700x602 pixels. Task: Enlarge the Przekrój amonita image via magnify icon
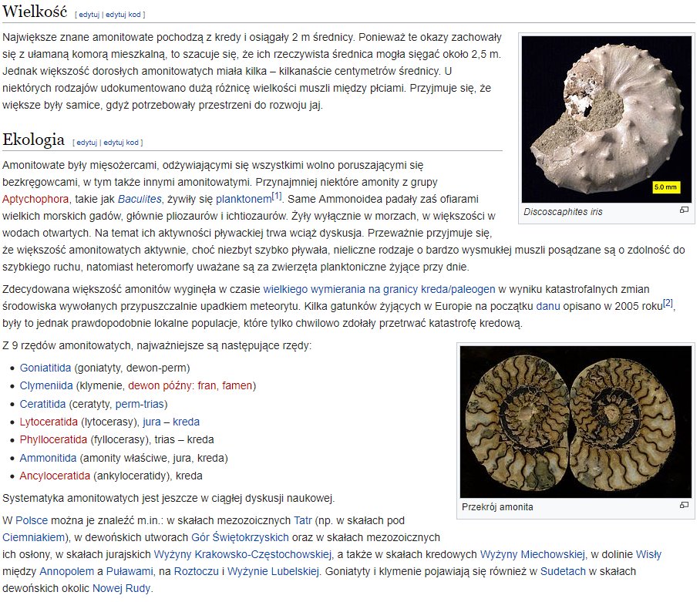(684, 505)
